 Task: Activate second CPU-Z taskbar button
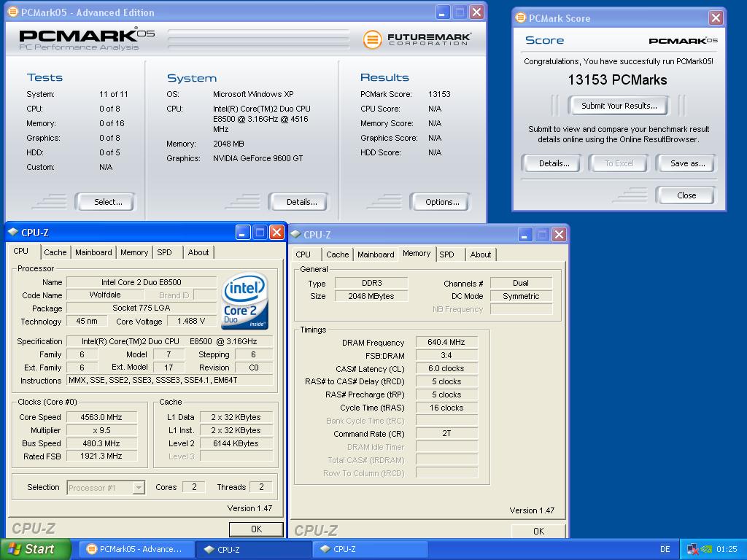coord(370,549)
